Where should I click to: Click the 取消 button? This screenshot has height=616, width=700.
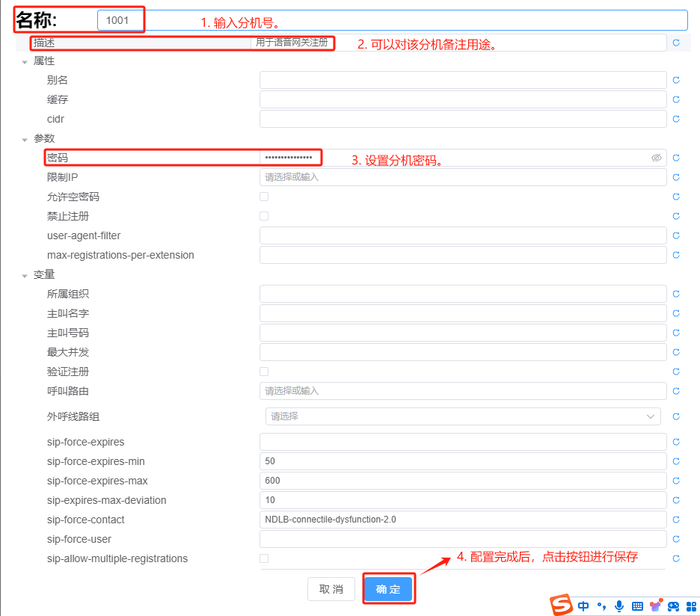coord(331,589)
